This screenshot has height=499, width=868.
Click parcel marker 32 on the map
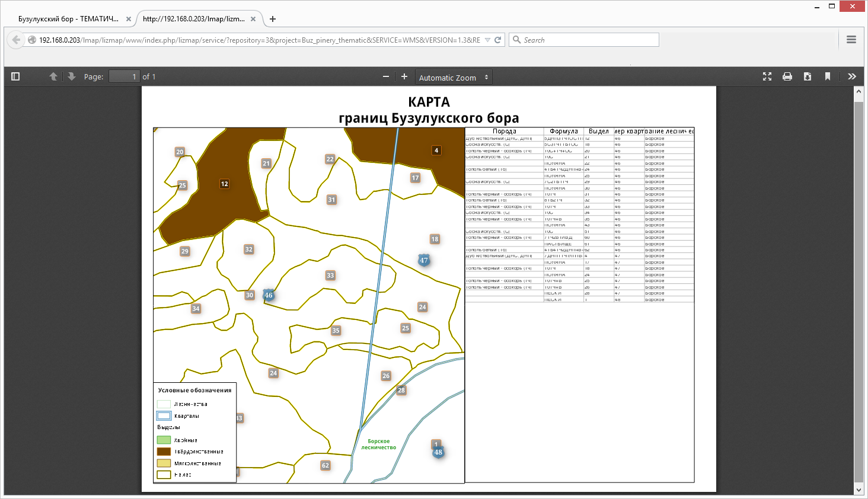click(249, 249)
